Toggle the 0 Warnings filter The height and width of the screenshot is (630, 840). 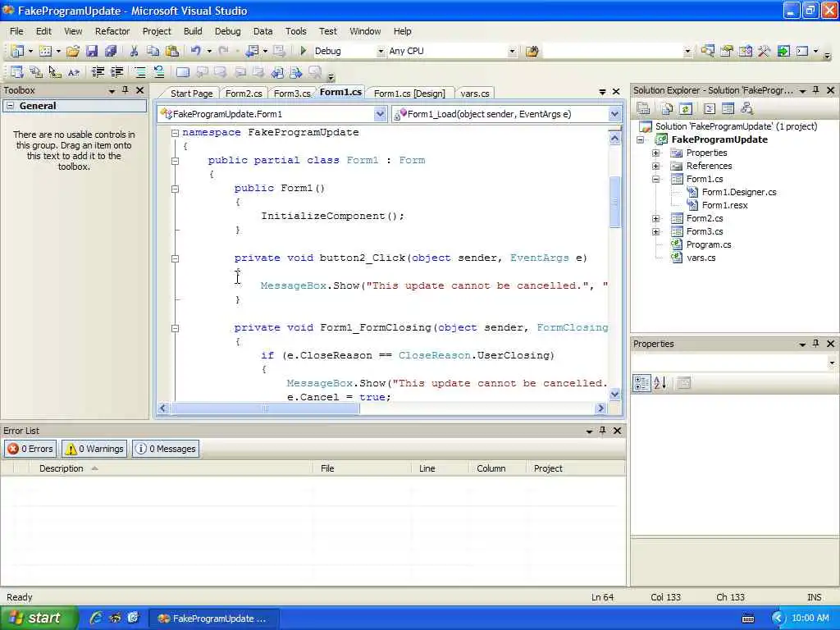(x=94, y=449)
